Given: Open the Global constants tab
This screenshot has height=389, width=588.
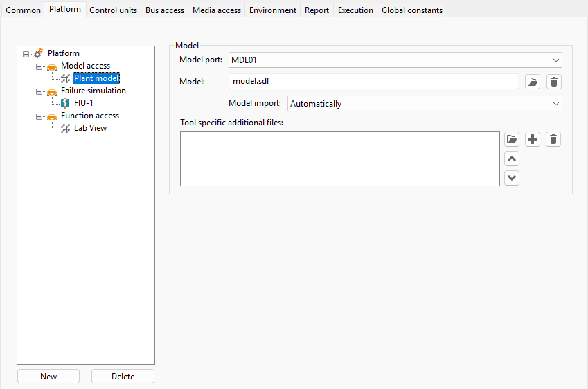Looking at the screenshot, I should [412, 10].
